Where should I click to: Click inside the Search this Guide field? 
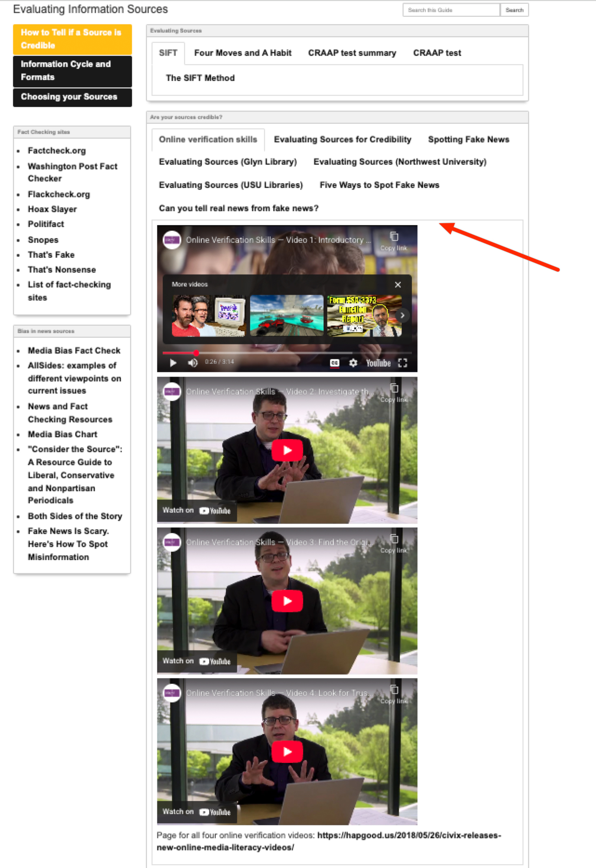click(x=450, y=10)
